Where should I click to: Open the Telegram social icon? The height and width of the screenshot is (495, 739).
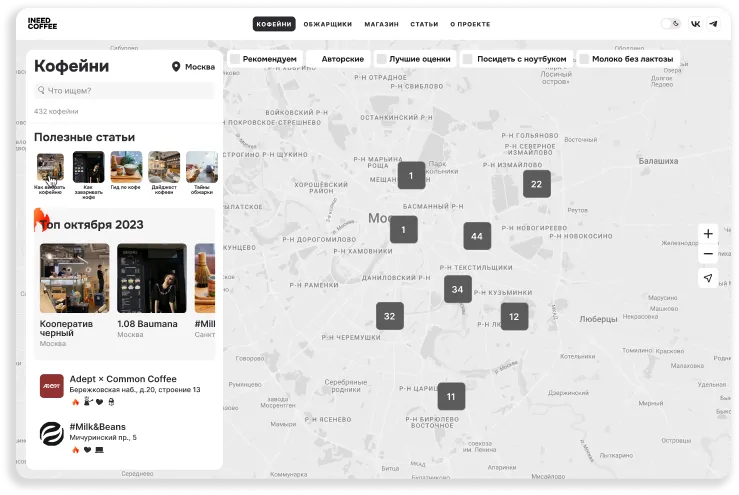pyautogui.click(x=714, y=24)
